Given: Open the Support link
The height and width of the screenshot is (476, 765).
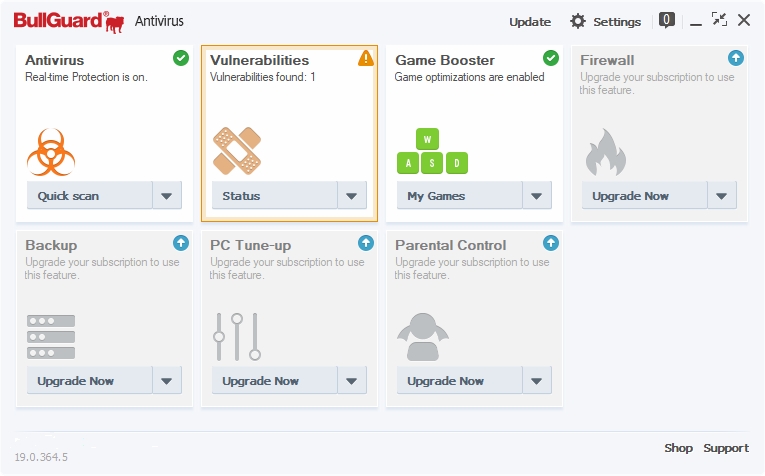Looking at the screenshot, I should click(x=726, y=448).
